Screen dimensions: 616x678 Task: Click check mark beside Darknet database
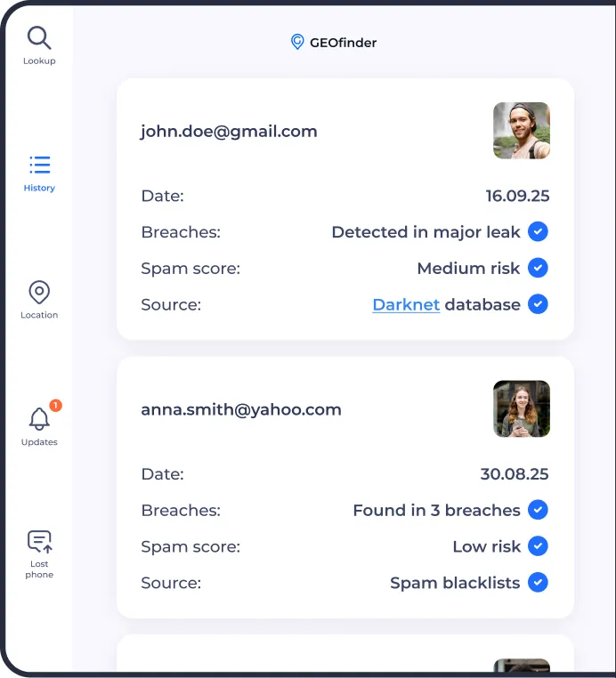point(538,304)
